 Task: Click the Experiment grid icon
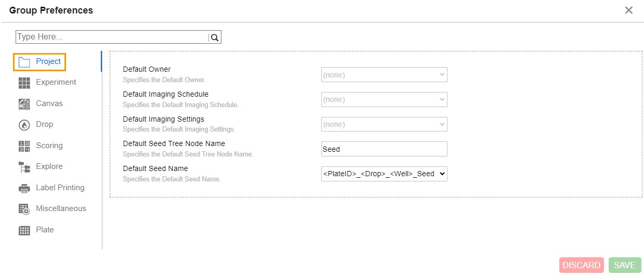pyautogui.click(x=24, y=83)
